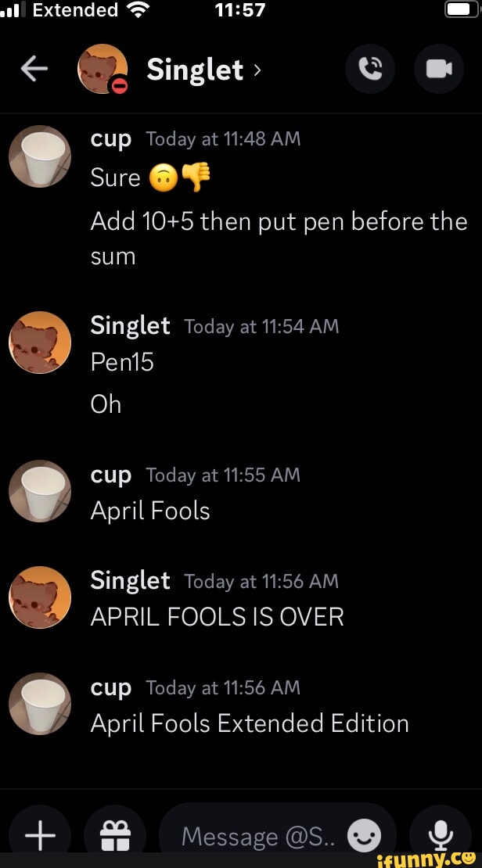Tap cup's avatar beside Extended Edition message
The height and width of the screenshot is (868, 482).
(39, 703)
